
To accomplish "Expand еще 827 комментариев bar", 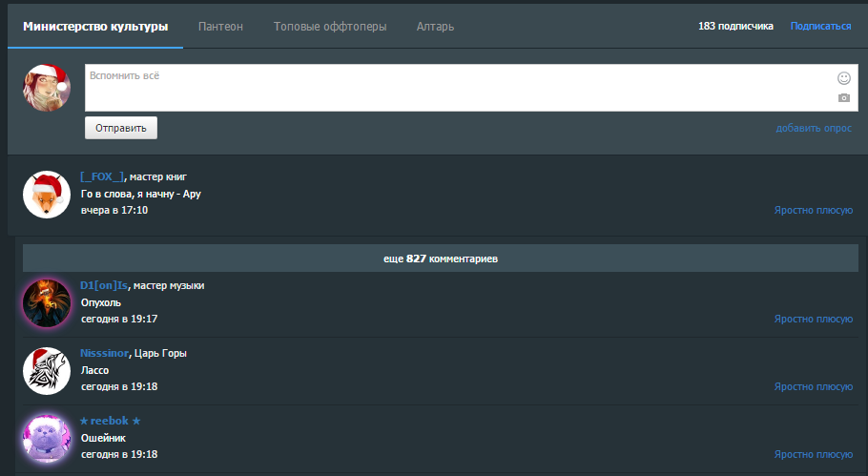I will [434, 259].
